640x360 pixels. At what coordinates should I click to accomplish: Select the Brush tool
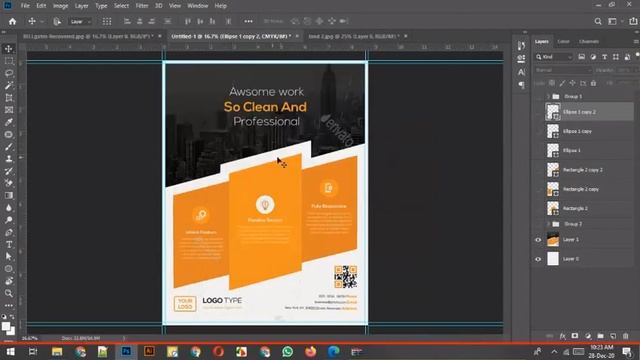coord(9,147)
